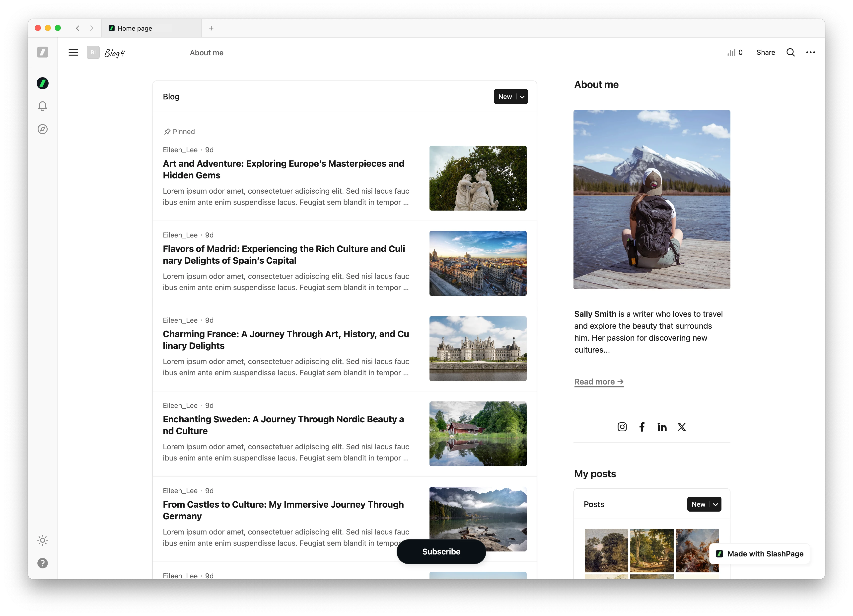Open the hamburger menu icon

coord(73,52)
